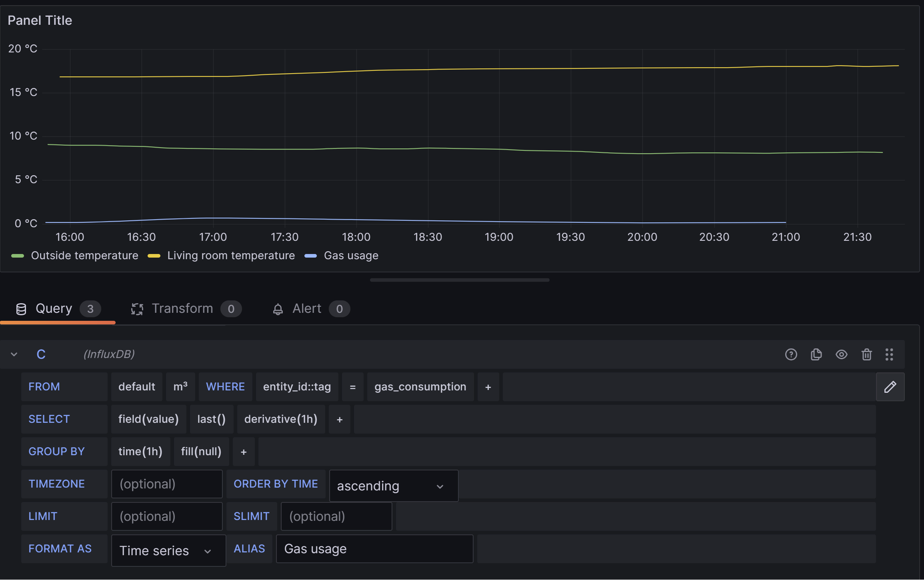
Task: Add a SELECT function with the plus button
Action: tap(340, 419)
